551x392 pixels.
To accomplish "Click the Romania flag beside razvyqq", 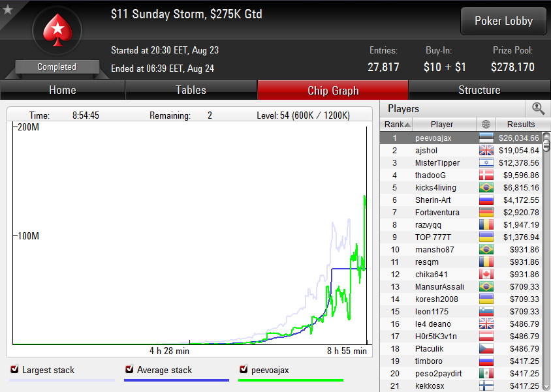I will pyautogui.click(x=486, y=224).
